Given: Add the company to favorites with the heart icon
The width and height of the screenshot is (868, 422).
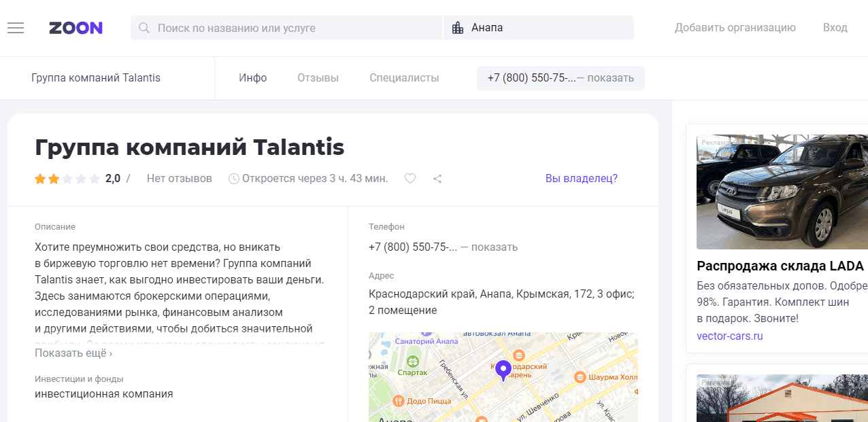Looking at the screenshot, I should click(x=410, y=178).
